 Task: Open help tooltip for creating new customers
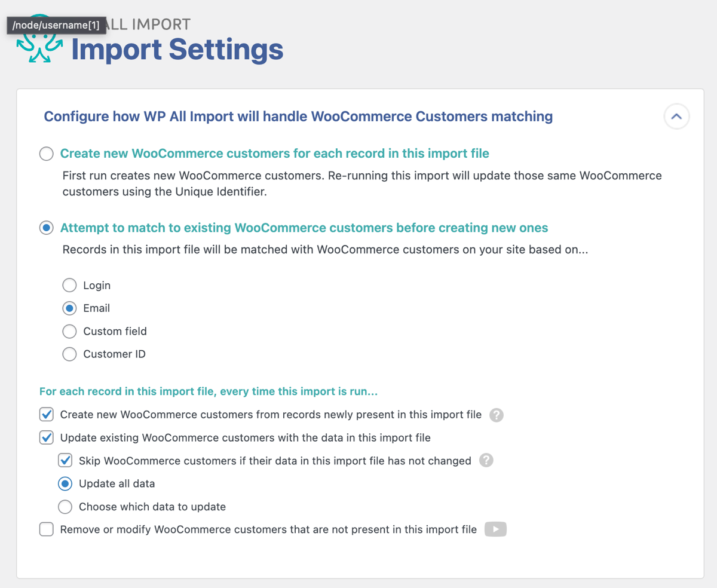click(x=497, y=415)
